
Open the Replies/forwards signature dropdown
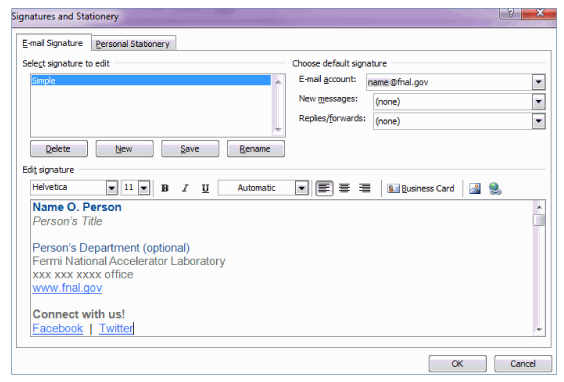(x=538, y=121)
